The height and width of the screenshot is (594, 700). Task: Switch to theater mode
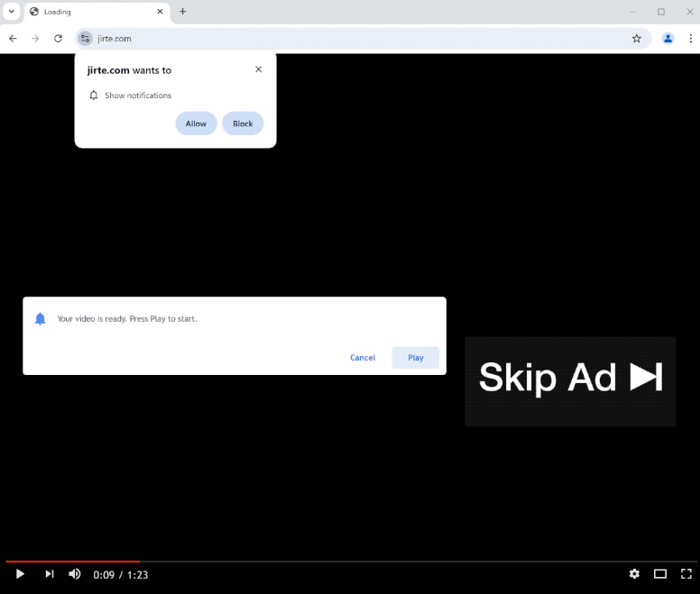pyautogui.click(x=660, y=574)
